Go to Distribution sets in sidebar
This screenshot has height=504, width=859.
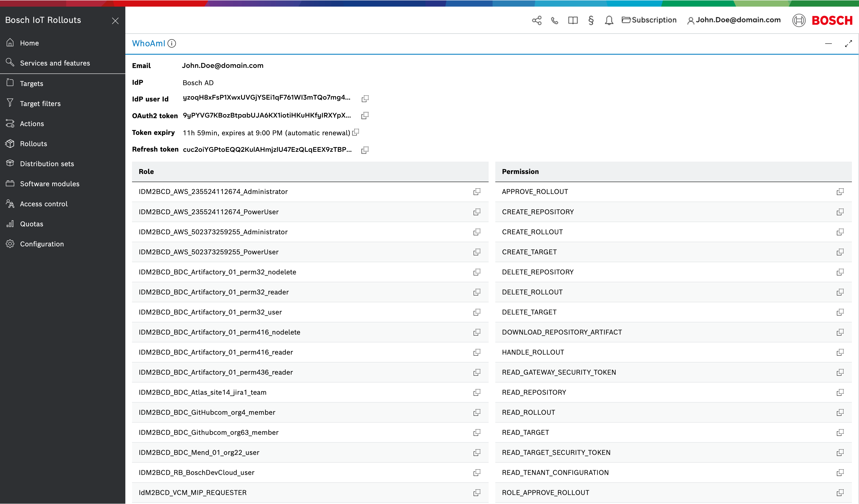tap(47, 164)
